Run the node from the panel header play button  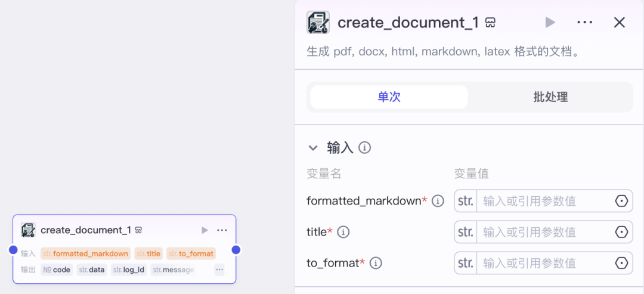coord(550,23)
